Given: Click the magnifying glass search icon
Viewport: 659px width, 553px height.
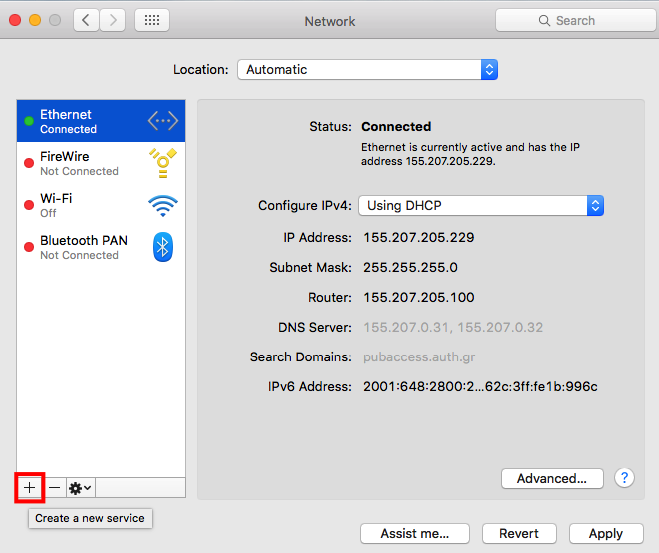Looking at the screenshot, I should 544,21.
